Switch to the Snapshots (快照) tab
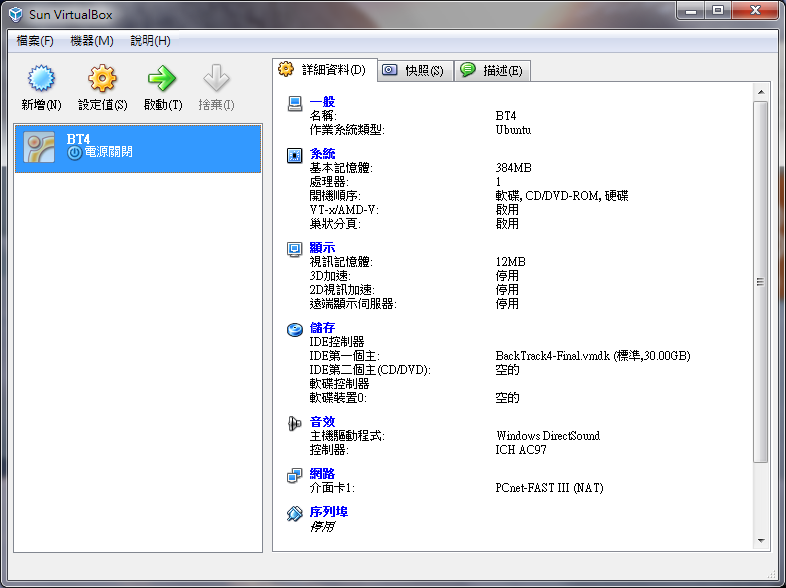The height and width of the screenshot is (588, 786). [416, 71]
